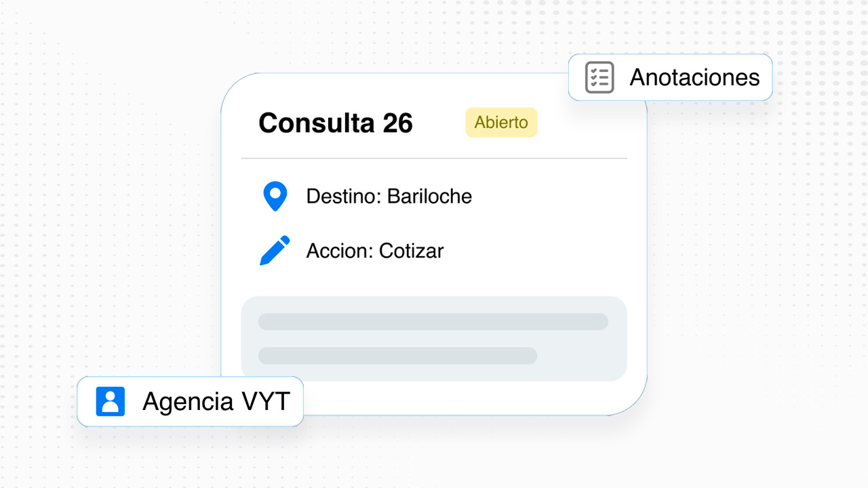Click the shorter gray placeholder line
The width and height of the screenshot is (868, 488).
(x=397, y=355)
